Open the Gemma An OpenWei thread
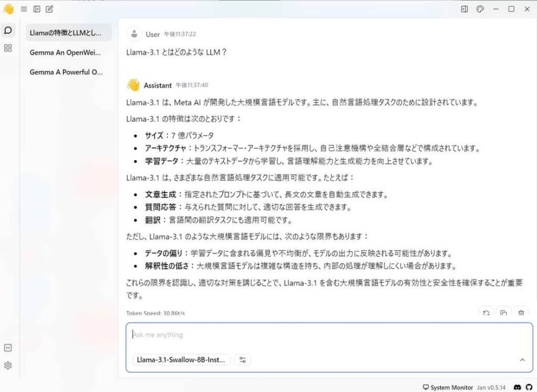This screenshot has width=537, height=392. [x=66, y=53]
